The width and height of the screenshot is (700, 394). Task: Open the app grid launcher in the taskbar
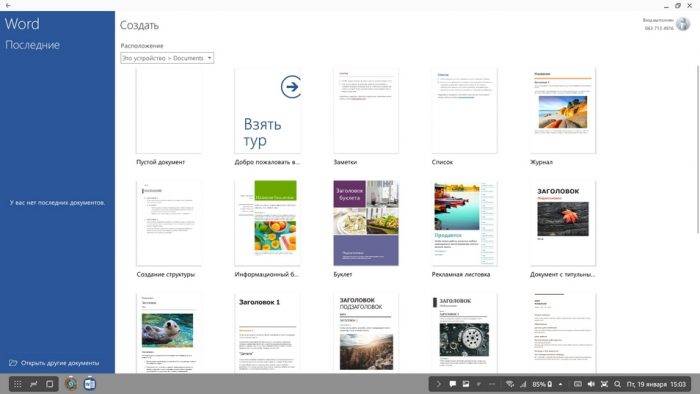click(17, 384)
